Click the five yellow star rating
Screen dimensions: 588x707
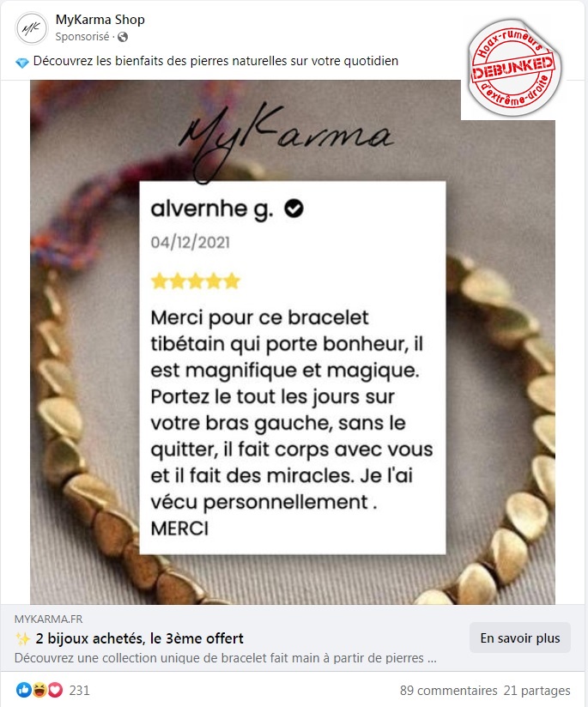tap(196, 281)
